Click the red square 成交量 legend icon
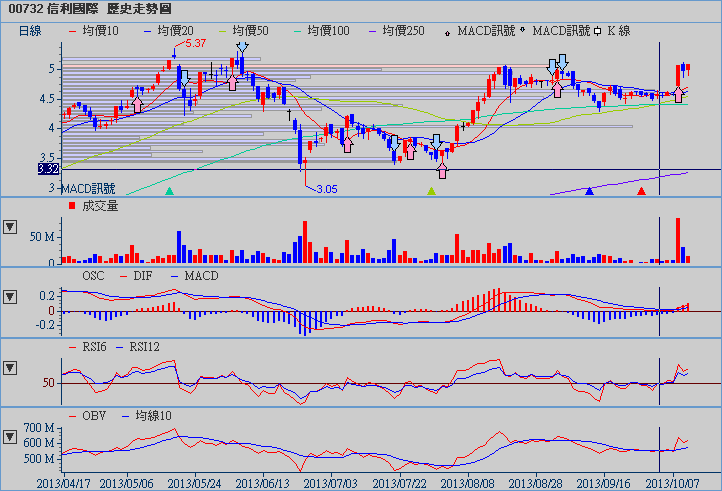722x491 pixels. 71,206
